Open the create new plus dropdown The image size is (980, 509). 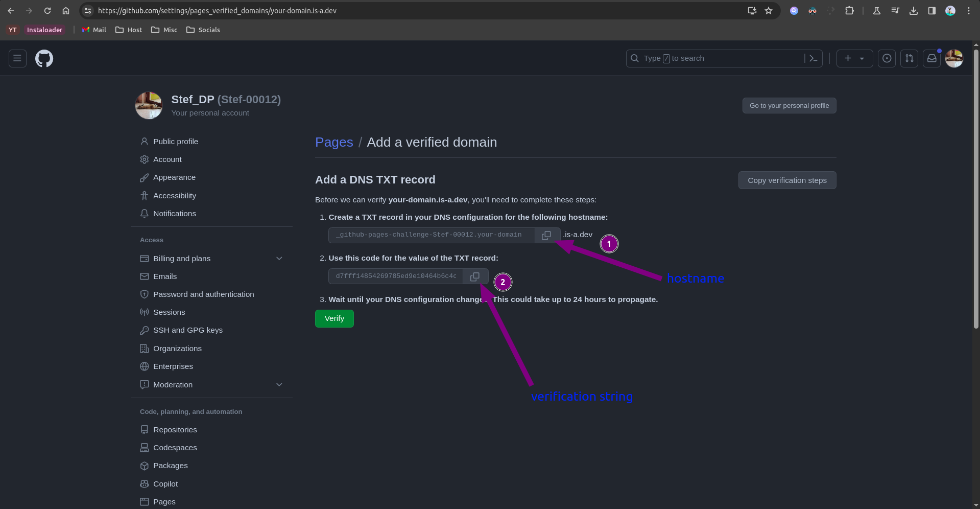[x=854, y=59]
